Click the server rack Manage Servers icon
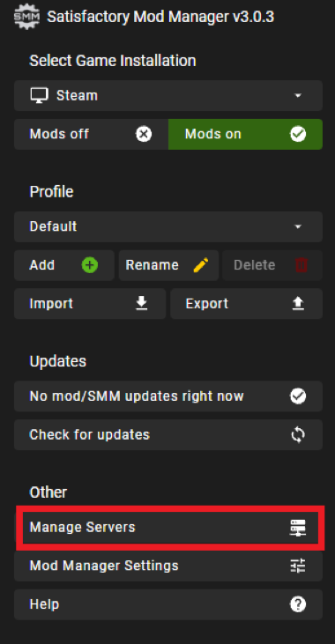The height and width of the screenshot is (644, 335). point(298,528)
